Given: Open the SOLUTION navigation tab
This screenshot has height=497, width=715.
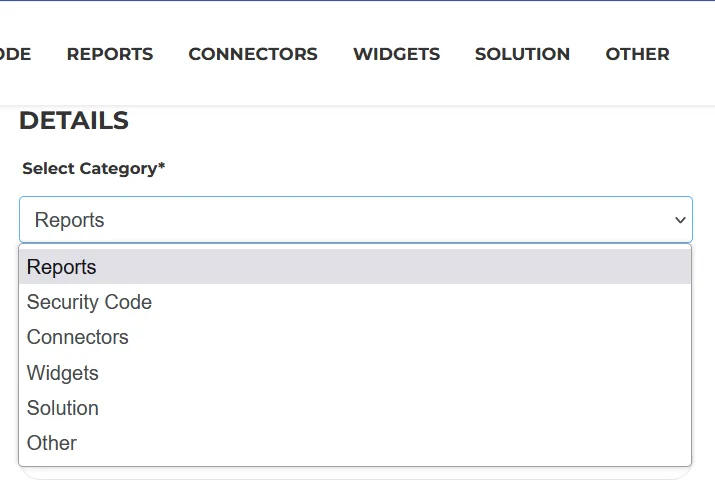Looking at the screenshot, I should 522,54.
